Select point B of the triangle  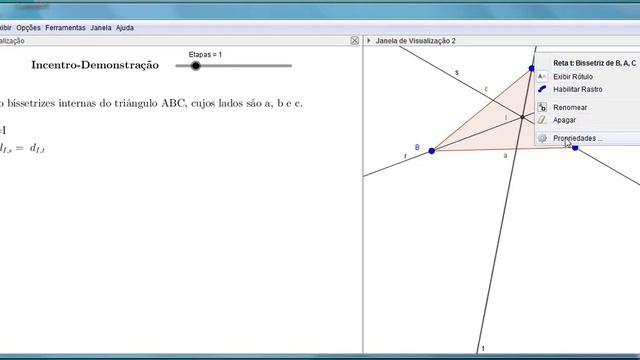tap(431, 151)
